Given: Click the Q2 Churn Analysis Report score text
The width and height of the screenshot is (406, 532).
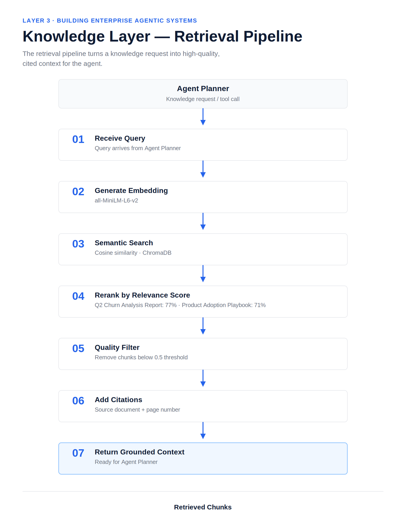Looking at the screenshot, I should pyautogui.click(x=136, y=305).
